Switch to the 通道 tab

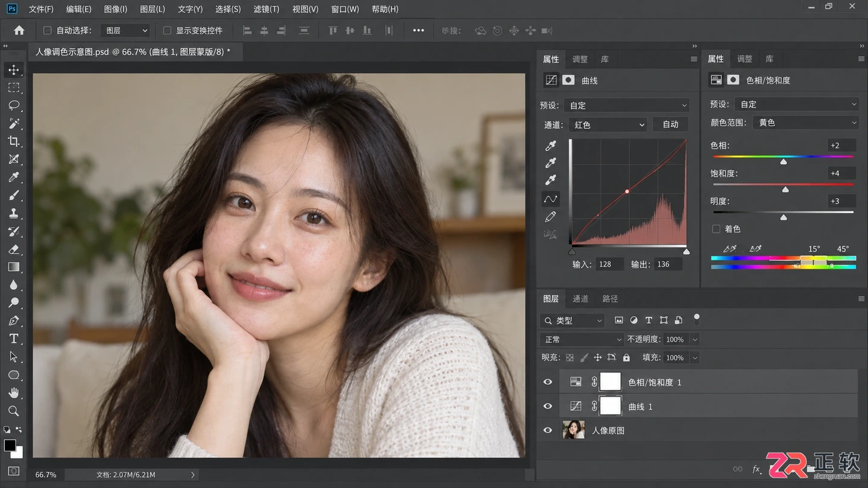[580, 299]
